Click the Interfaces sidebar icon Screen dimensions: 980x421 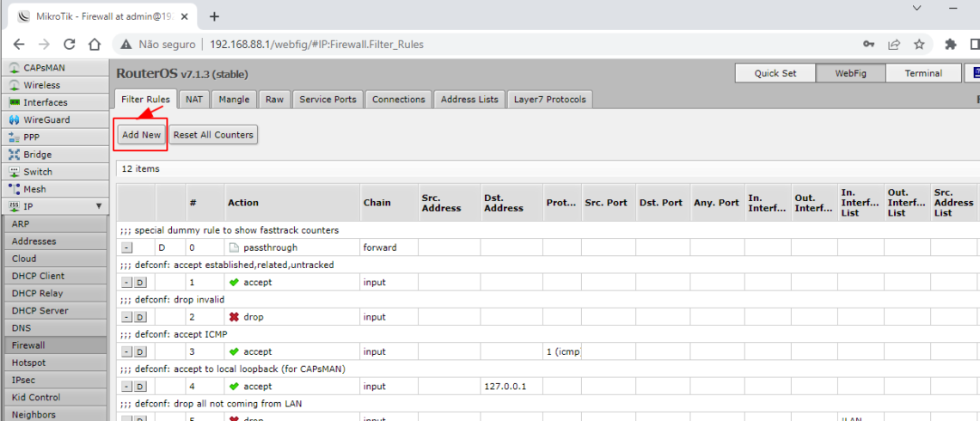(x=15, y=102)
